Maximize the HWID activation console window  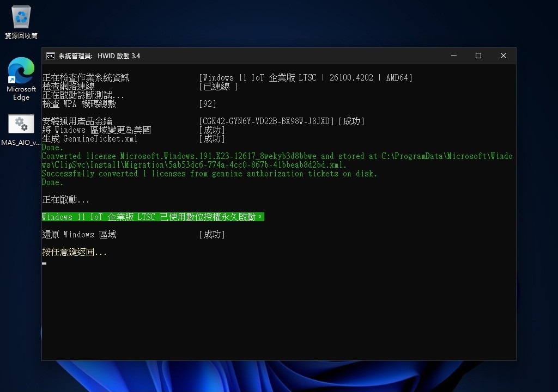pos(478,56)
